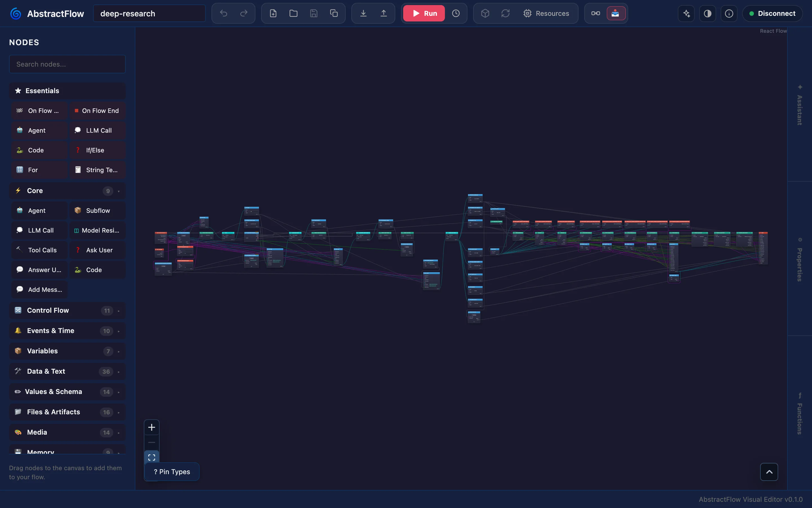This screenshot has width=812, height=508.
Task: Click the deep-research flow name field
Action: point(149,14)
